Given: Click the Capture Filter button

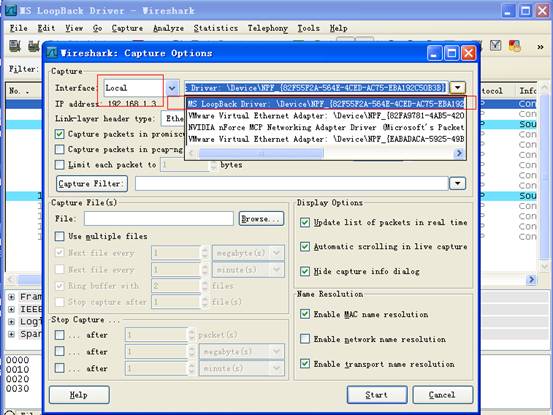Looking at the screenshot, I should [92, 184].
